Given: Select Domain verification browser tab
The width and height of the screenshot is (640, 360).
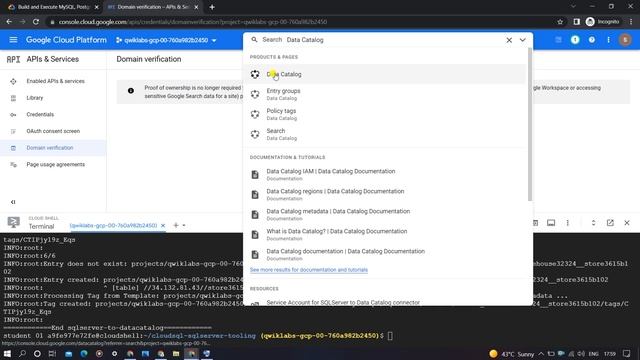Looking at the screenshot, I should pyautogui.click(x=153, y=7).
